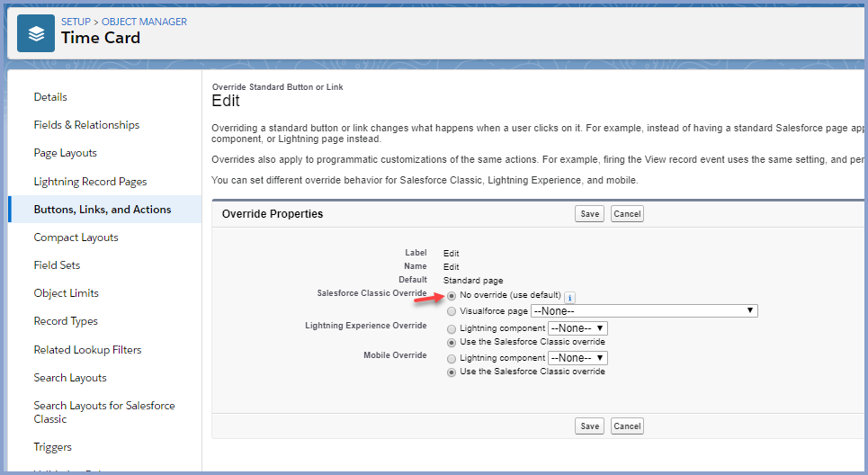Click the bottom Cancel button
The height and width of the screenshot is (475, 868).
[x=627, y=426]
